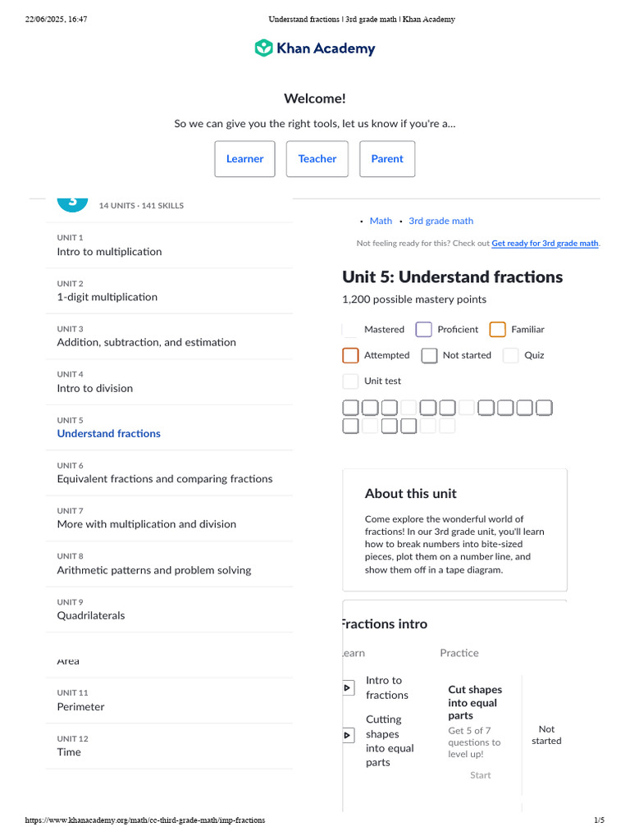Viewport: 630px width, 840px height.
Task: Click the Proficient legend purple box
Action: coord(424,330)
